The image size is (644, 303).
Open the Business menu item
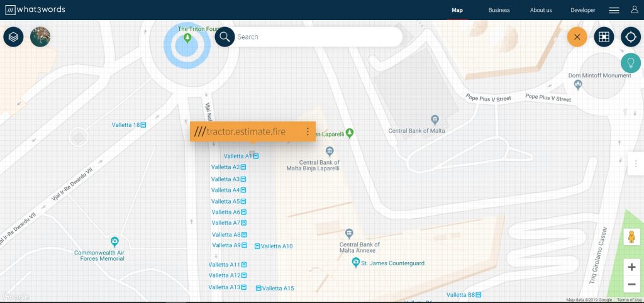tap(499, 10)
